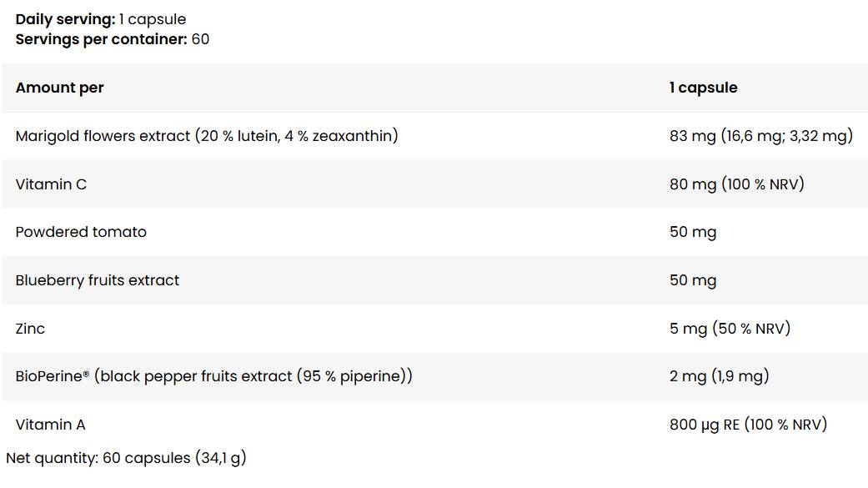Click the '80 mg (100 % NRV)' amount

pos(736,184)
